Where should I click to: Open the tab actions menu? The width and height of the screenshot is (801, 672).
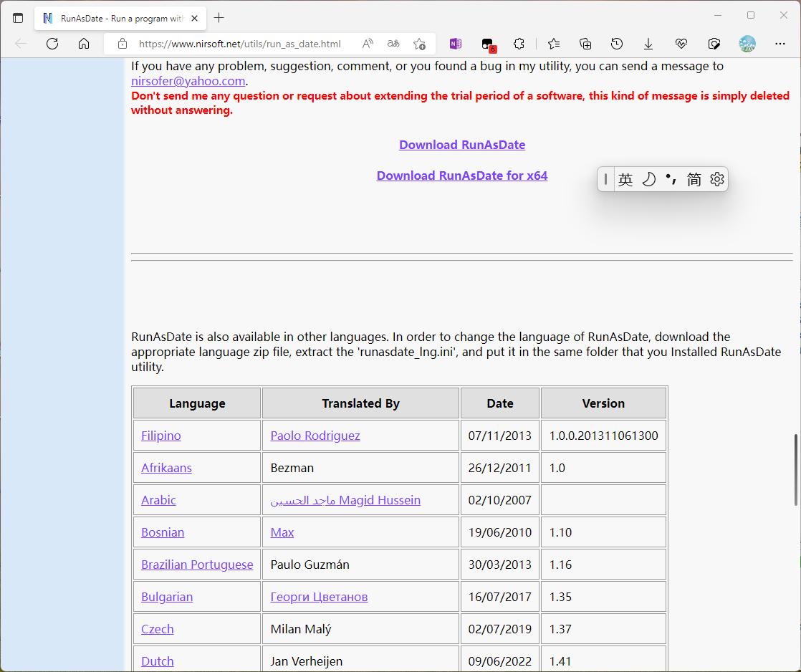18,18
